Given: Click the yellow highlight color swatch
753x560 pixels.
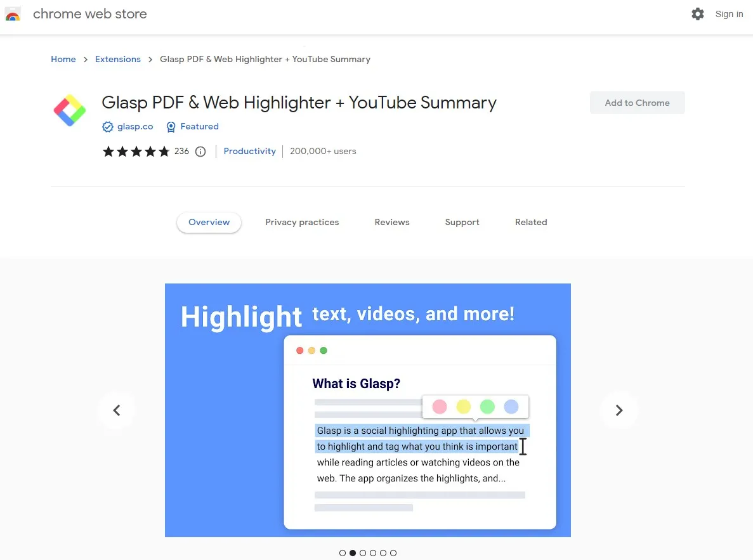Looking at the screenshot, I should click(x=464, y=407).
